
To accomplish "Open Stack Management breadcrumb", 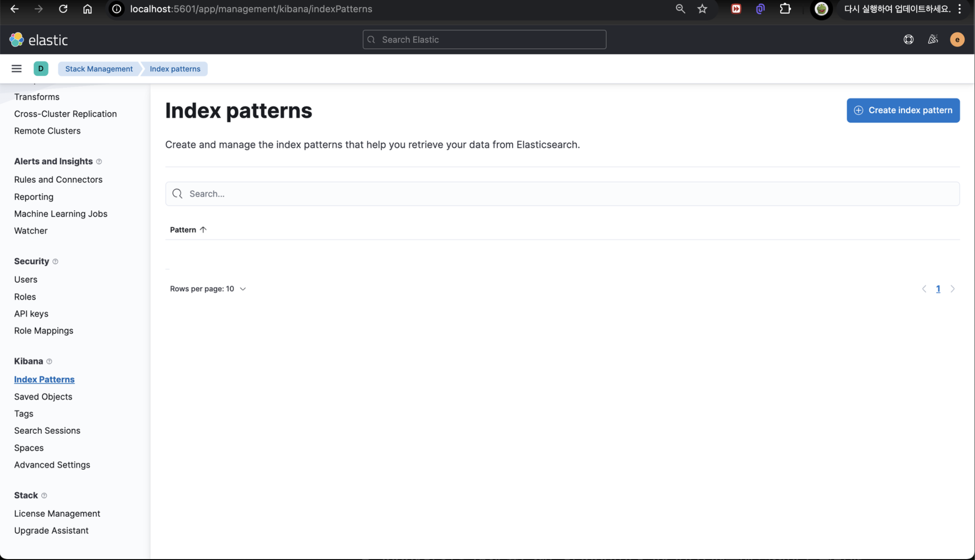I will [99, 69].
